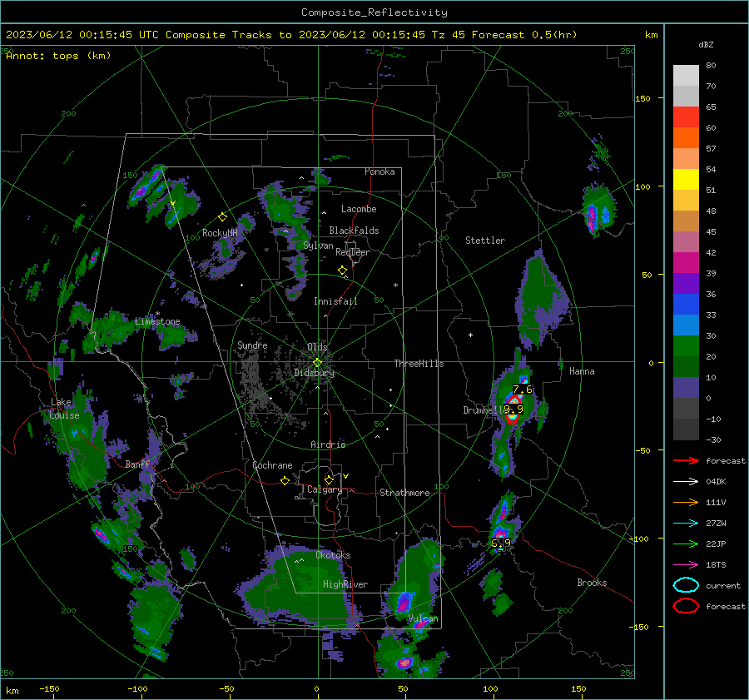The height and width of the screenshot is (700, 749).
Task: Click the red forecast ellipse near Drumheller
Action: click(513, 410)
